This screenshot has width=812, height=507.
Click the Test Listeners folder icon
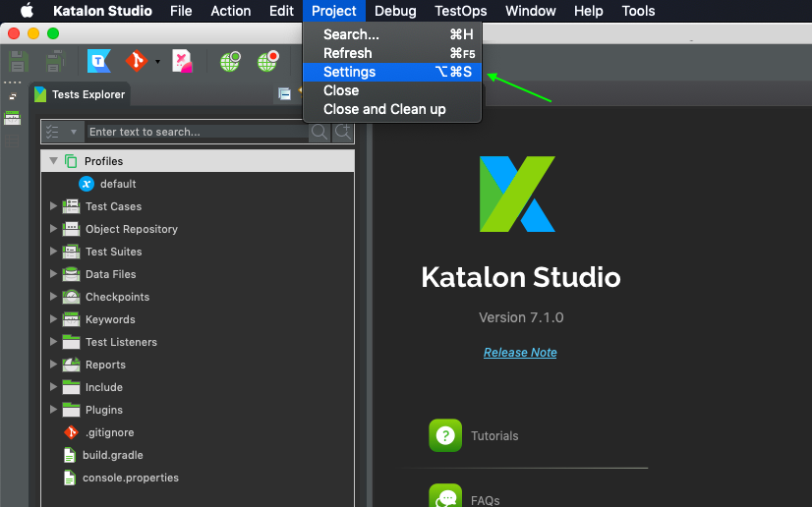71,342
